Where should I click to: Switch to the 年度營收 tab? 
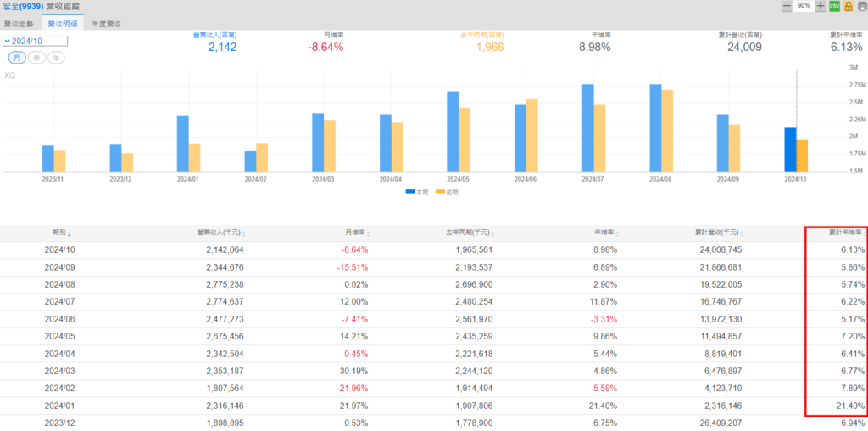[106, 24]
